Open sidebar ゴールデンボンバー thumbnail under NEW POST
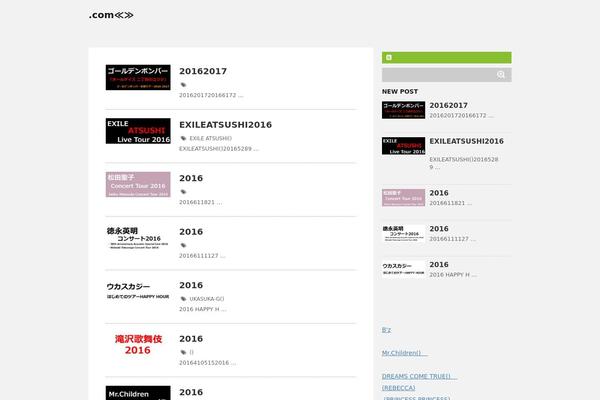The image size is (600, 400). pos(403,110)
